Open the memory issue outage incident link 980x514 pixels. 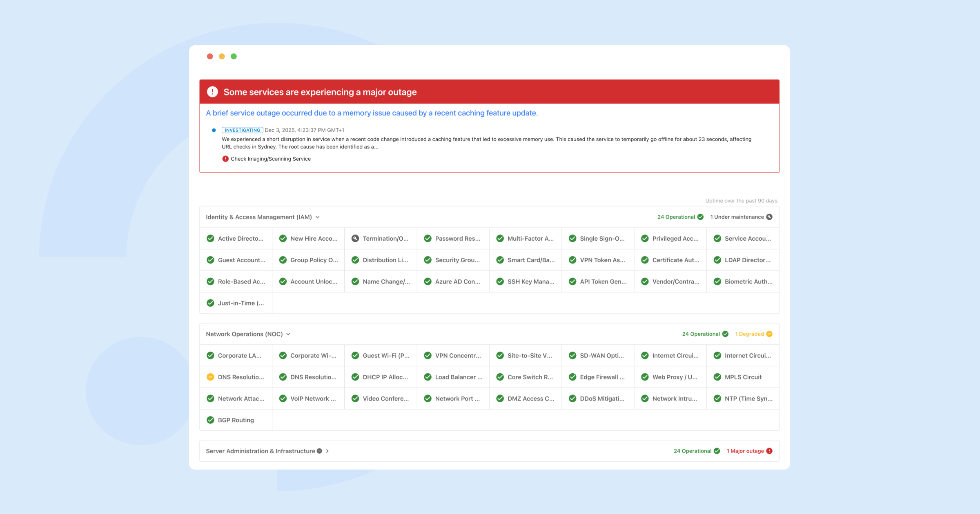(372, 113)
